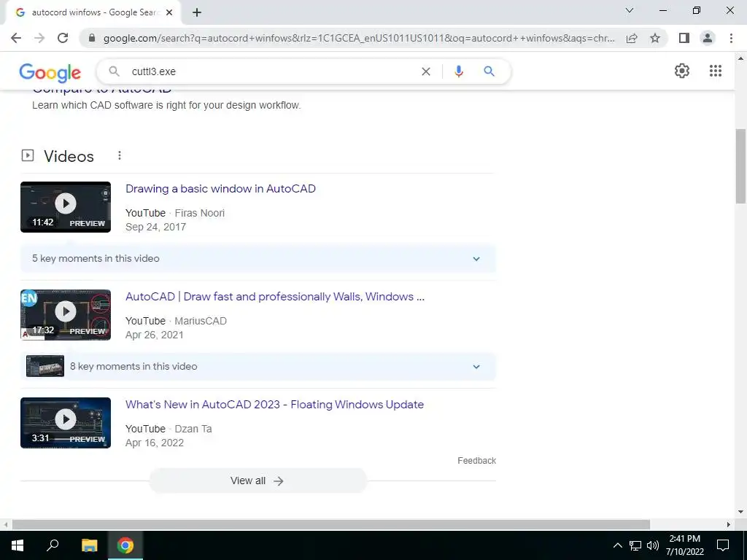This screenshot has width=747, height=560.
Task: Click the Videos heading
Action: pos(69,156)
